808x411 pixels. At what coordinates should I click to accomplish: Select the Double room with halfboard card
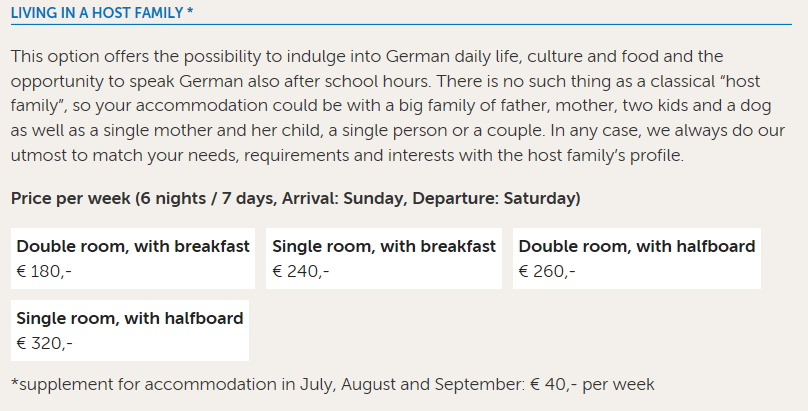(637, 258)
